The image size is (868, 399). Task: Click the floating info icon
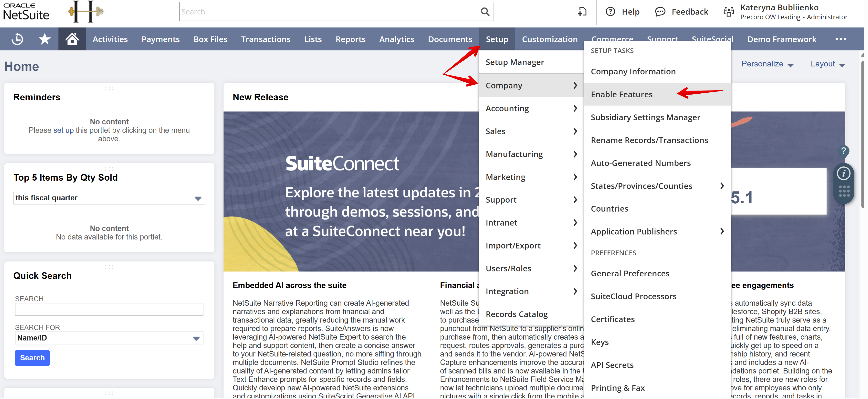pos(843,173)
